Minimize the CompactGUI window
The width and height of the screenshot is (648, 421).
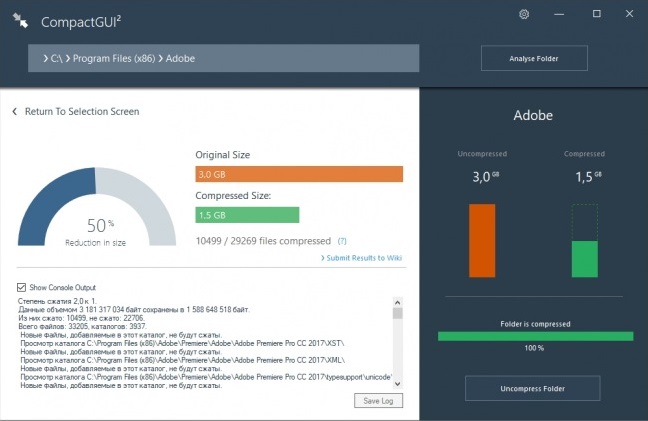[x=561, y=14]
